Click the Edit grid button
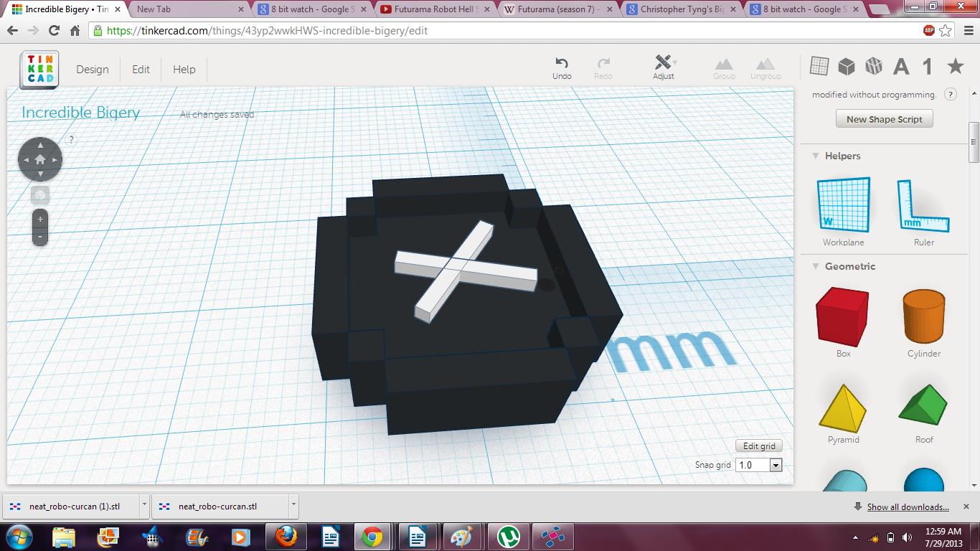This screenshot has width=980, height=551. point(758,446)
